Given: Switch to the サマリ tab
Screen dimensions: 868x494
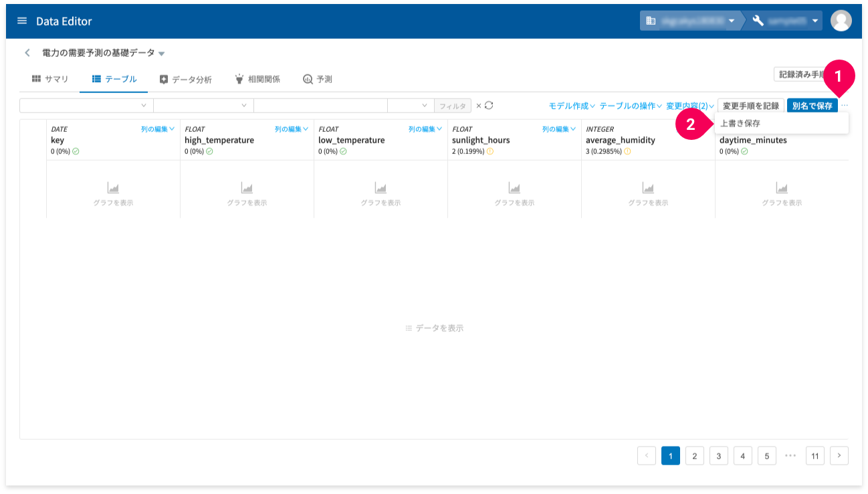Looking at the screenshot, I should pyautogui.click(x=49, y=79).
